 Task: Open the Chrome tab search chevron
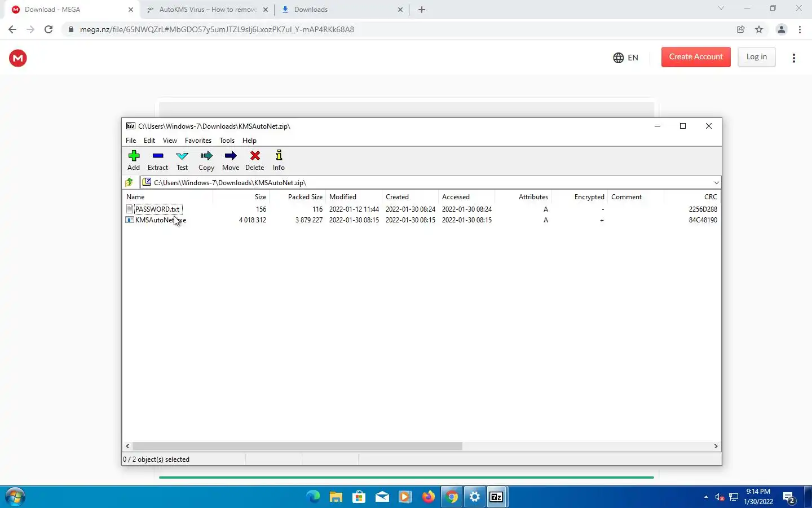pos(721,8)
